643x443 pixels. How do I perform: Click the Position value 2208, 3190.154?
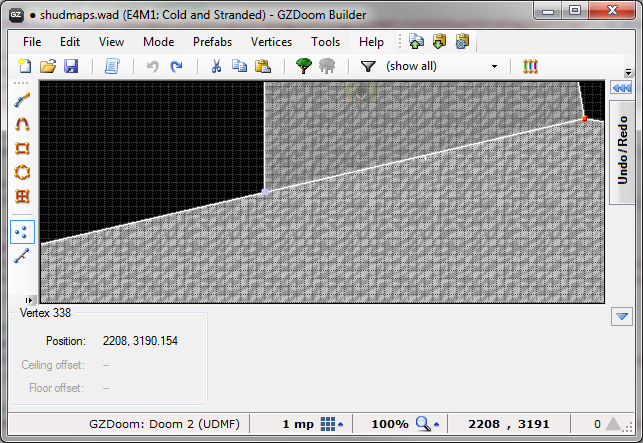(140, 341)
